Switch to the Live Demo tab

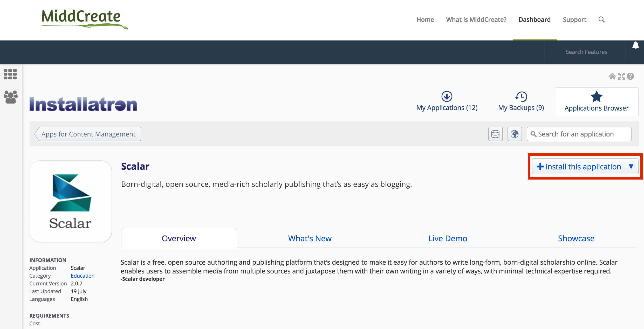448,238
